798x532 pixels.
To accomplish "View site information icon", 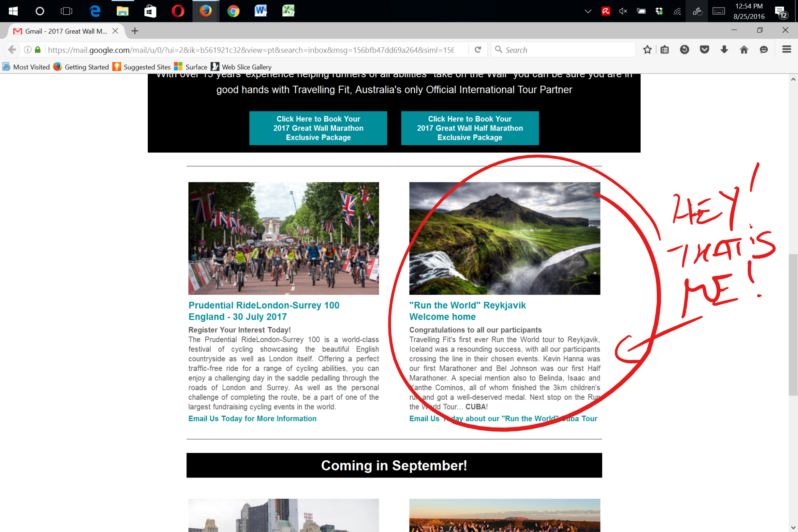I will [x=27, y=50].
